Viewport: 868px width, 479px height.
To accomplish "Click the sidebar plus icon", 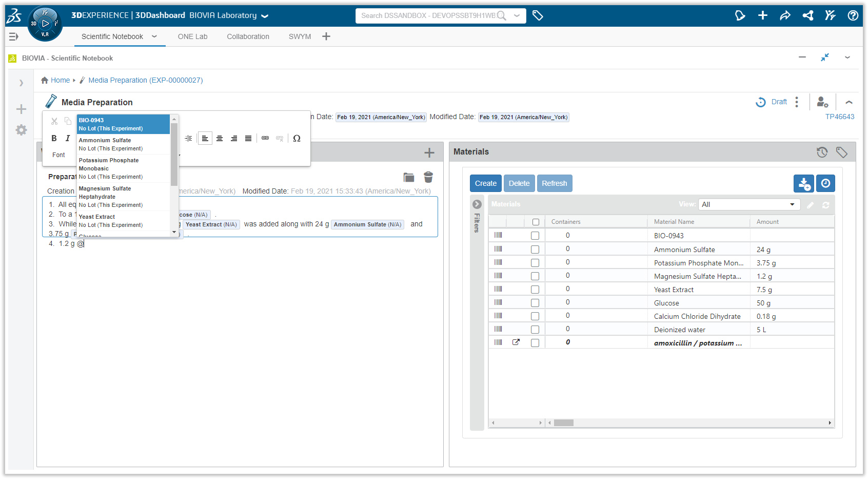I will click(x=21, y=109).
